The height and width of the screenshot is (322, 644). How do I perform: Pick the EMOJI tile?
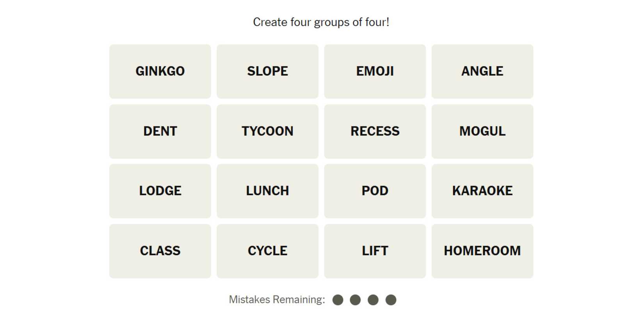pos(375,71)
